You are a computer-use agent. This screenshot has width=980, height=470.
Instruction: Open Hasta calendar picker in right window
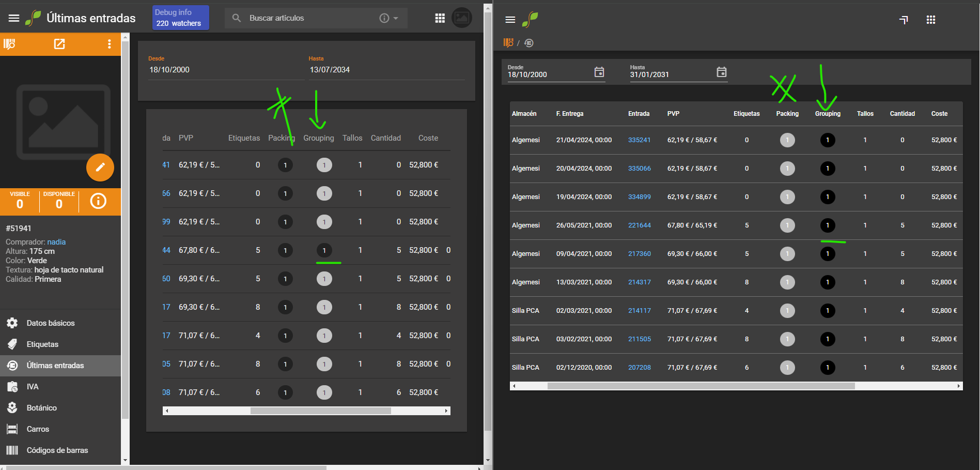[722, 72]
